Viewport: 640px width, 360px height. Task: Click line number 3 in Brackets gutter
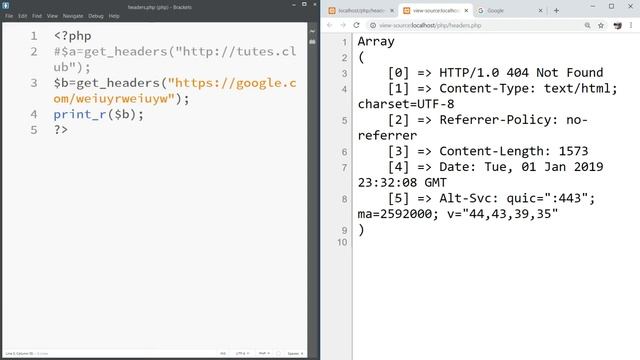(34, 83)
